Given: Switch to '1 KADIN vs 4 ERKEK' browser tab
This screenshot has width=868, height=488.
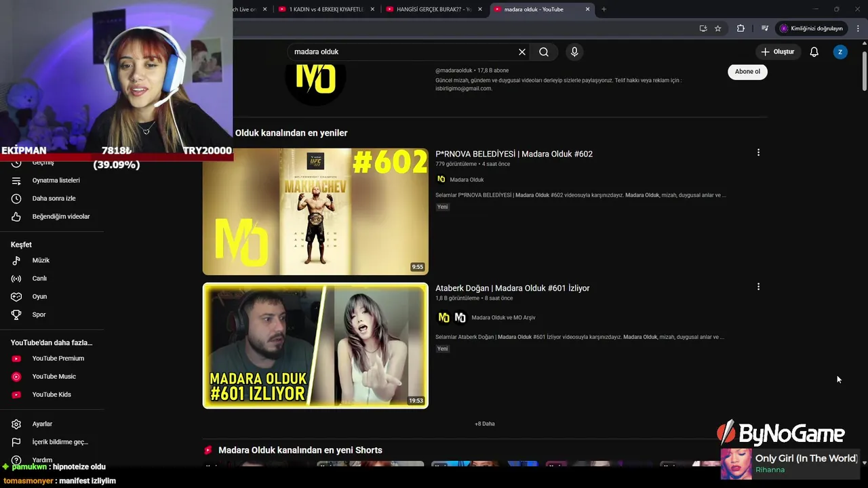Looking at the screenshot, I should (x=325, y=9).
